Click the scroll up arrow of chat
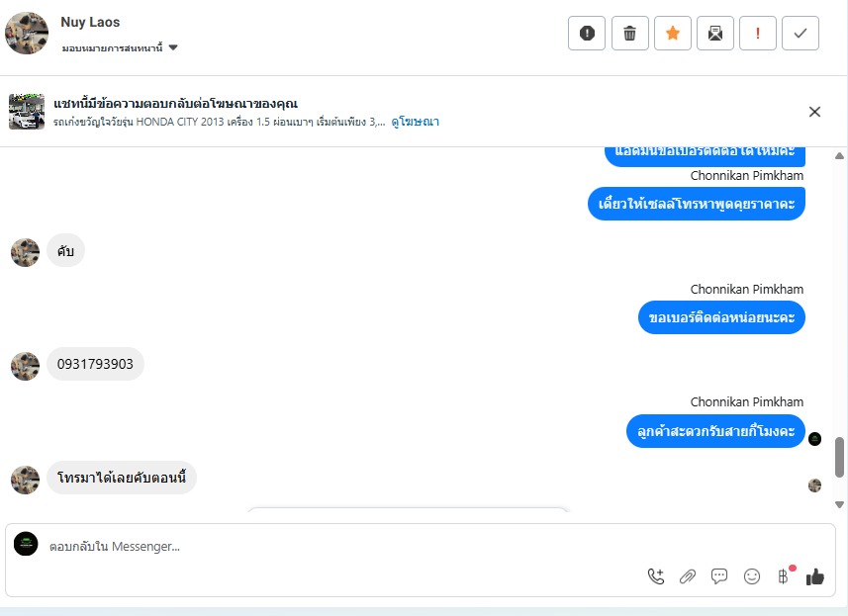 [839, 155]
